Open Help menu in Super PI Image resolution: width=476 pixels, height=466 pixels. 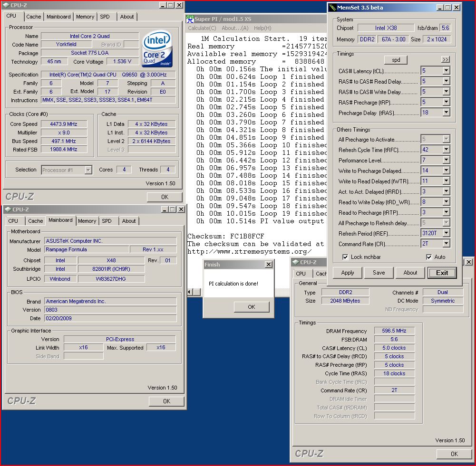[262, 28]
